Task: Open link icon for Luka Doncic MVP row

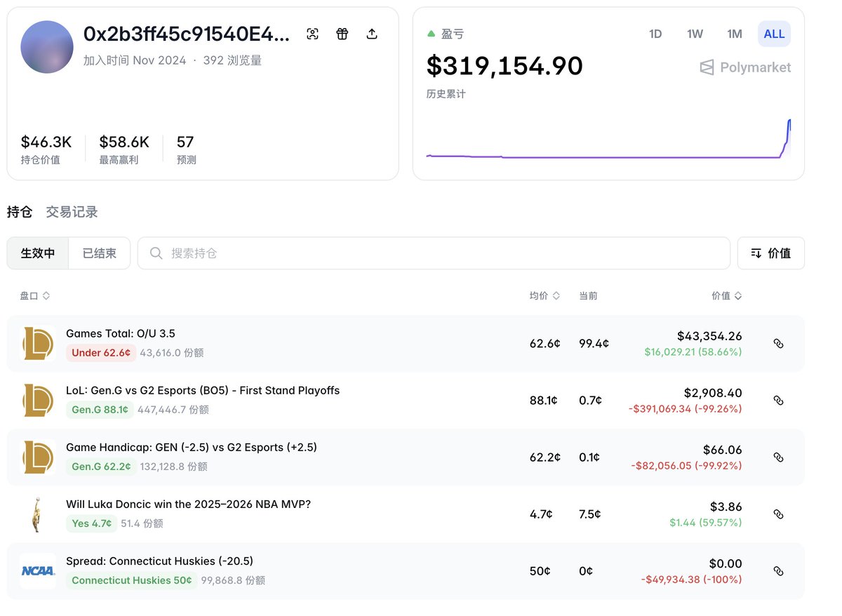Action: (778, 514)
